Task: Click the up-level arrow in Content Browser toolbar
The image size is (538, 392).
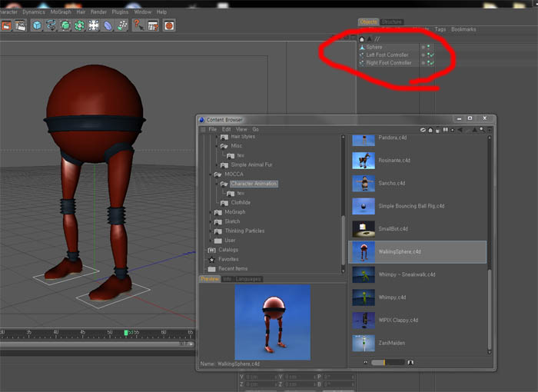Action: pos(474,130)
